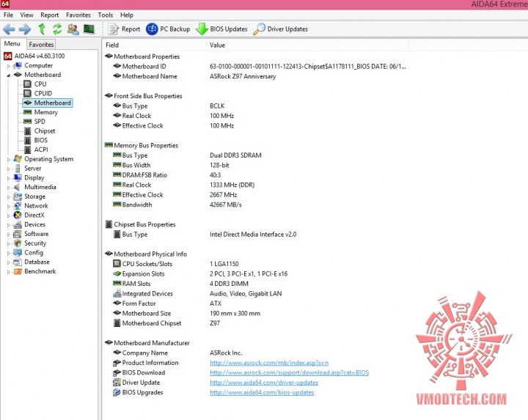
Task: Expand the Multimedia tree node
Action: click(8, 188)
